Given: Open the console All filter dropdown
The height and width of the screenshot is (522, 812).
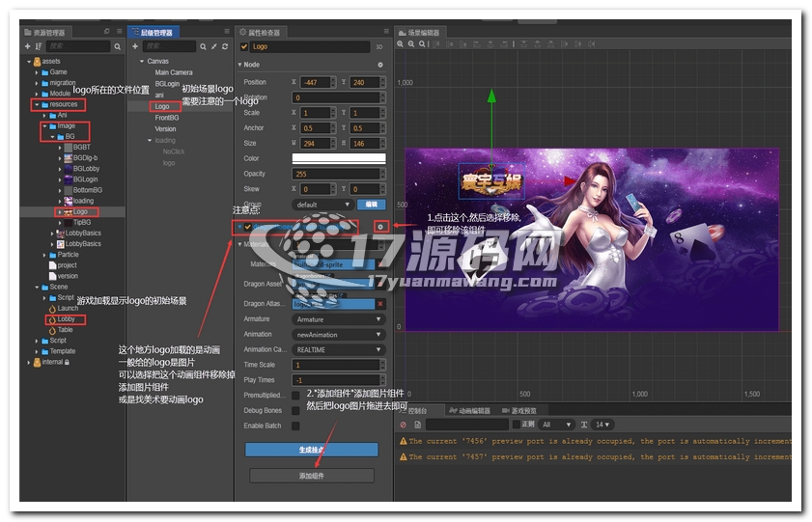Looking at the screenshot, I should [557, 425].
